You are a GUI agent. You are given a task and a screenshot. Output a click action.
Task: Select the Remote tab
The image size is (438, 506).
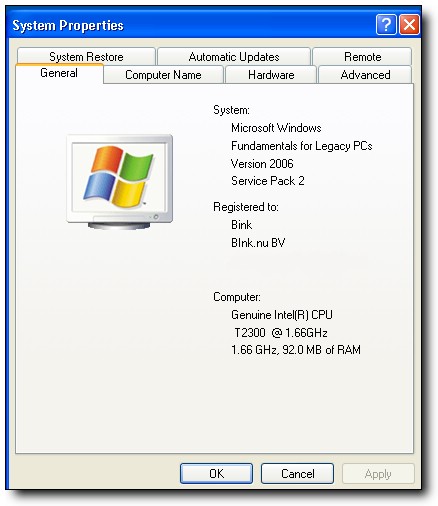[x=362, y=57]
